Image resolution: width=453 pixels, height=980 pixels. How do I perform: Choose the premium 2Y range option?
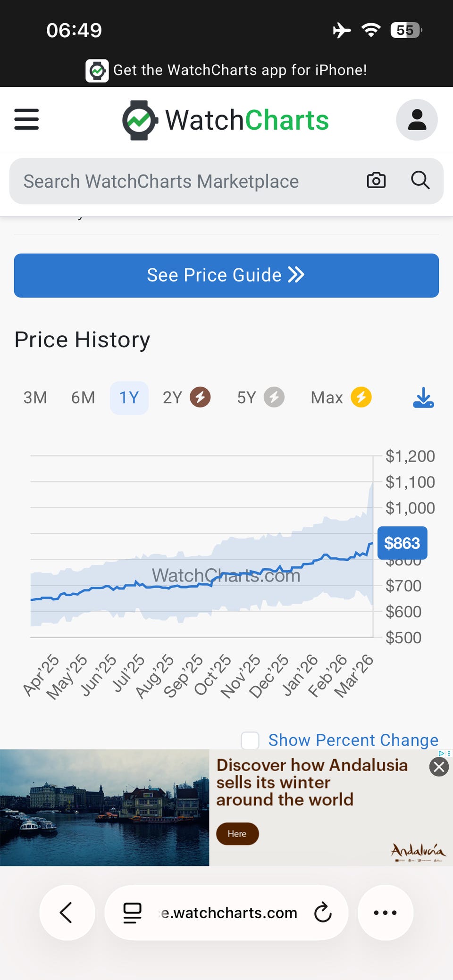click(186, 398)
